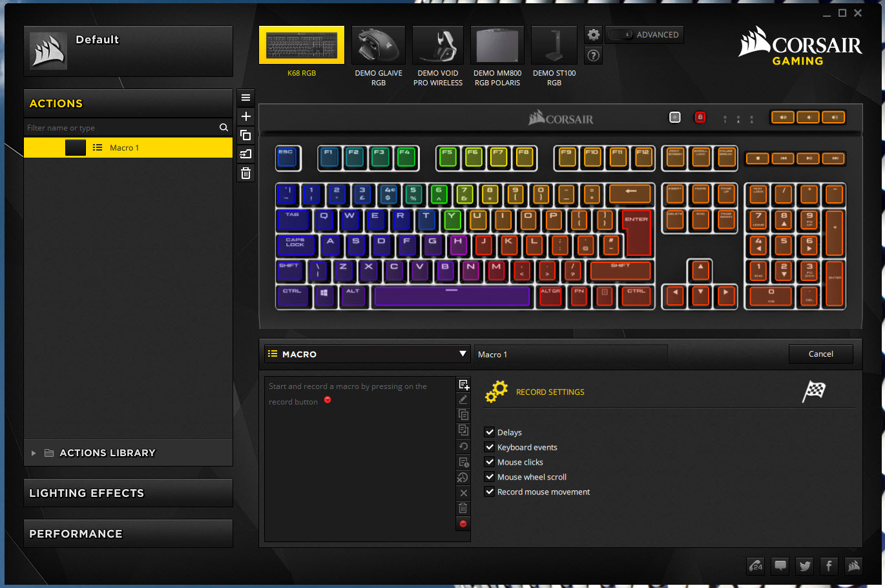Screen dimensions: 885x588
Task: Click the keyboard mute volume key
Action: click(782, 118)
